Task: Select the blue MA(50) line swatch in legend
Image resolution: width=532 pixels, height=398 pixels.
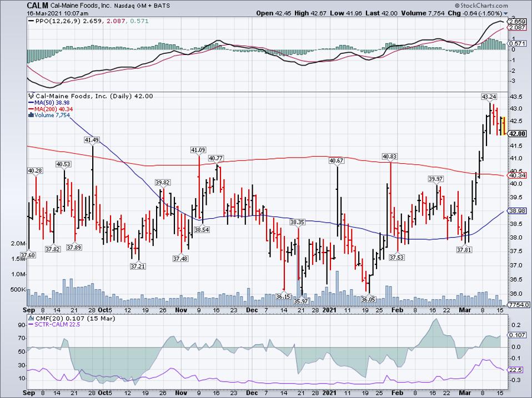Action: [31, 102]
